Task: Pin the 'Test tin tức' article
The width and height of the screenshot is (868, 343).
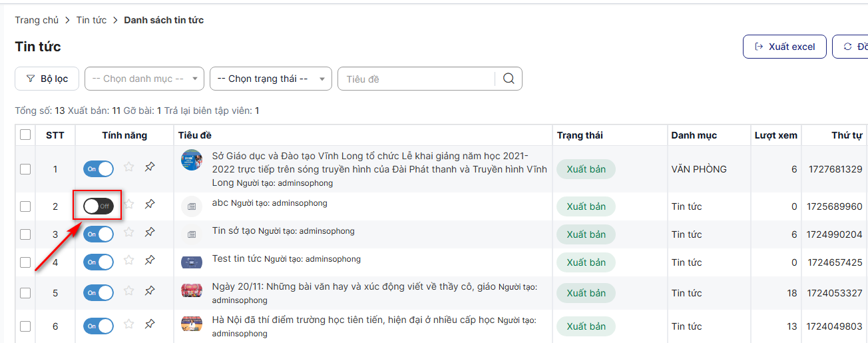Action: 150,260
